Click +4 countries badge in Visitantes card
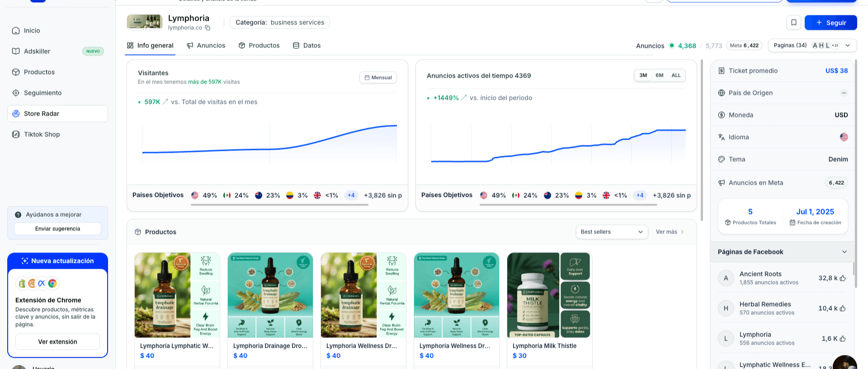Viewport: 868px width, 369px height. (x=351, y=196)
